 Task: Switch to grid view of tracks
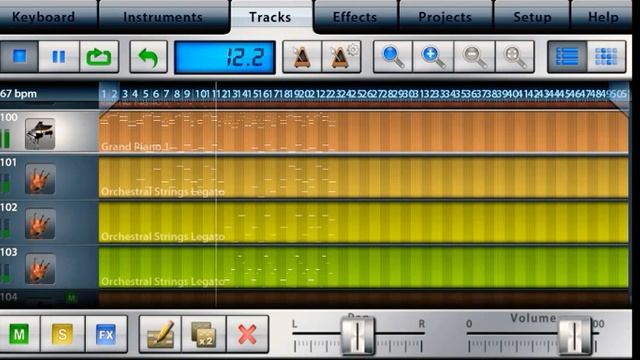pyautogui.click(x=607, y=57)
